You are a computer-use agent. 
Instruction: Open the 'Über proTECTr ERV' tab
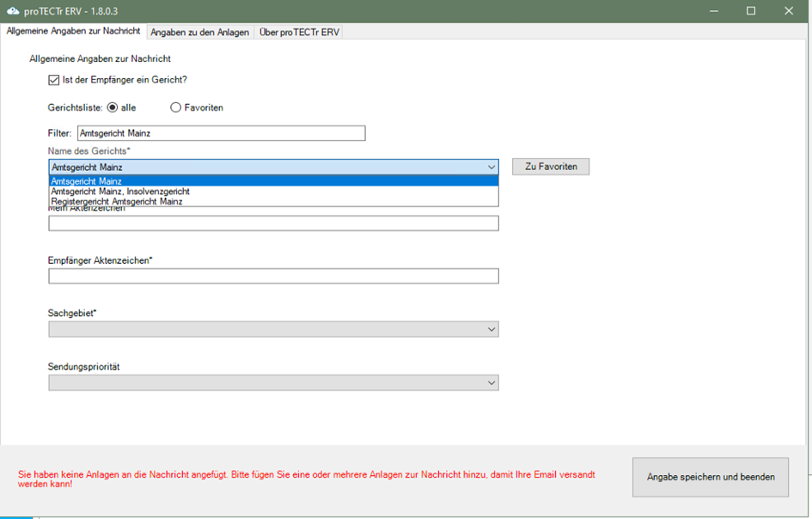(x=299, y=33)
